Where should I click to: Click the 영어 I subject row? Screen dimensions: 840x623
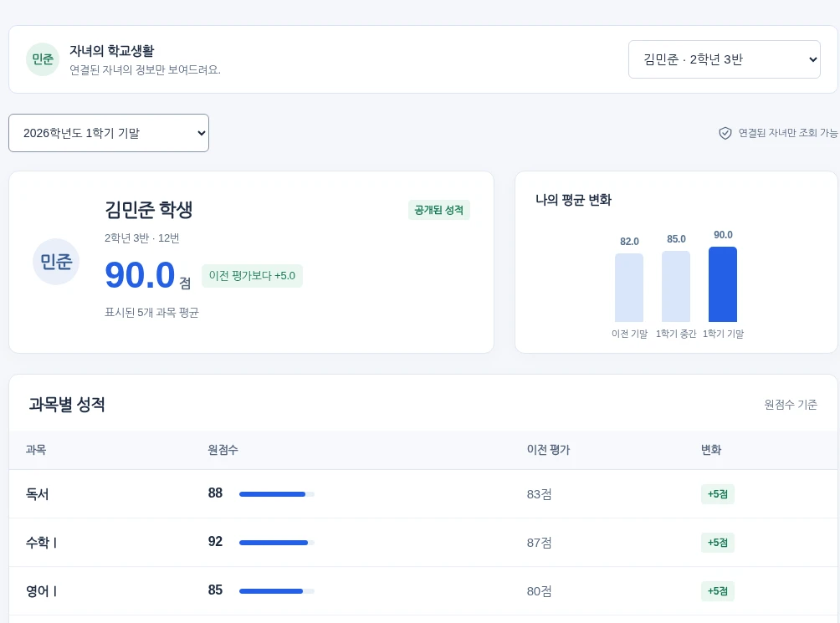point(423,591)
